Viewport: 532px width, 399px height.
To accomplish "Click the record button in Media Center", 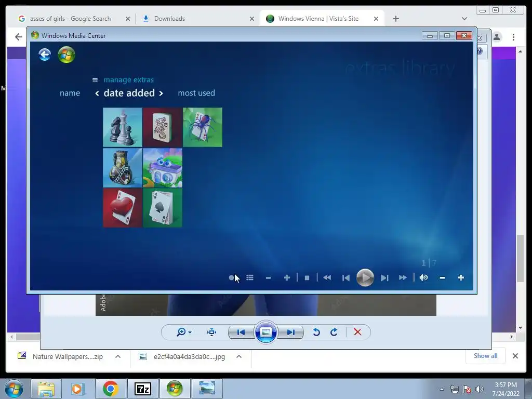I will pyautogui.click(x=231, y=278).
